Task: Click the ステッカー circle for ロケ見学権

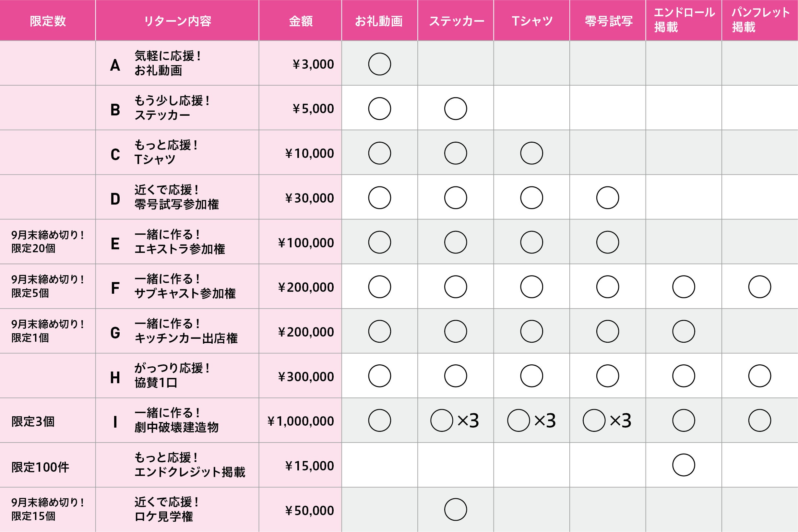Action: [x=455, y=509]
